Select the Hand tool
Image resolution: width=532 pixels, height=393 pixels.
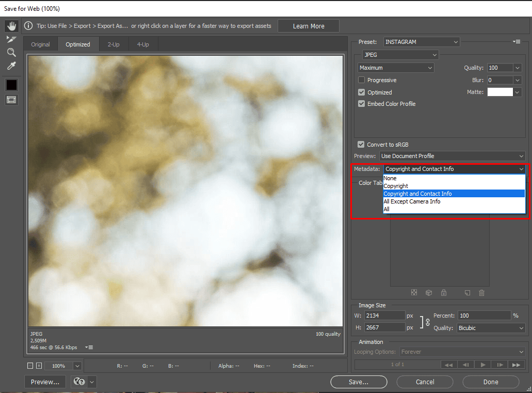(x=11, y=26)
